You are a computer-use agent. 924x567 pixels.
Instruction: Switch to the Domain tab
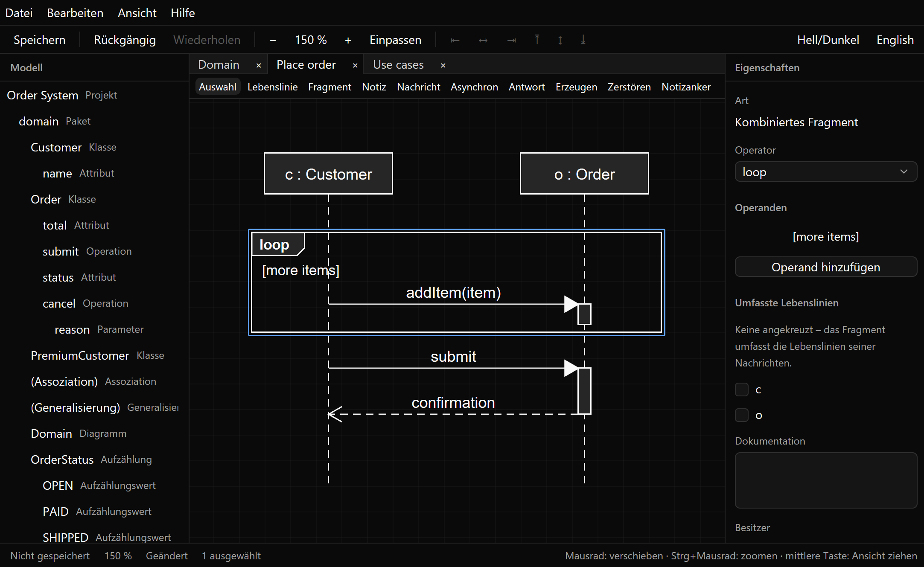pos(219,65)
